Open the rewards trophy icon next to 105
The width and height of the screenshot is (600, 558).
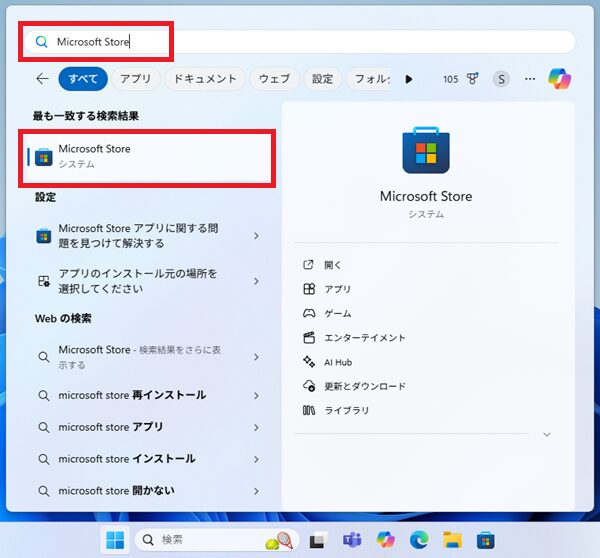click(x=473, y=79)
